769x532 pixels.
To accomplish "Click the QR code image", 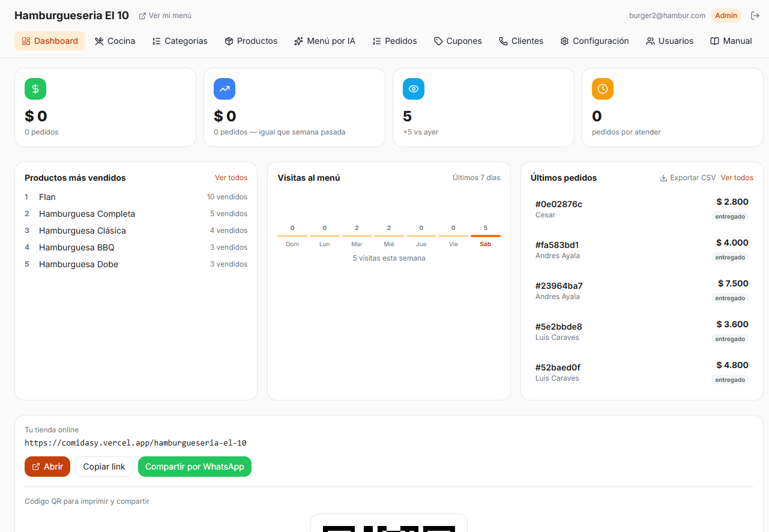I will tap(389, 523).
